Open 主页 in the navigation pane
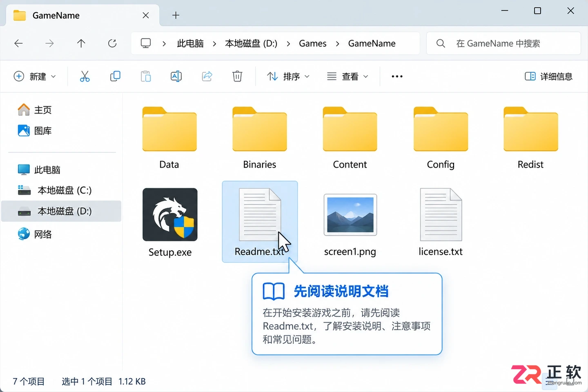 click(x=35, y=110)
